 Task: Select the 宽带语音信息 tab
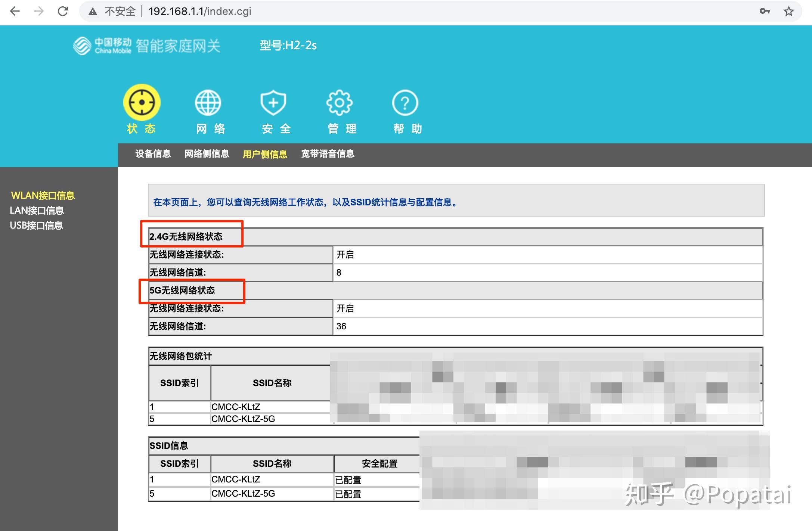(x=328, y=154)
